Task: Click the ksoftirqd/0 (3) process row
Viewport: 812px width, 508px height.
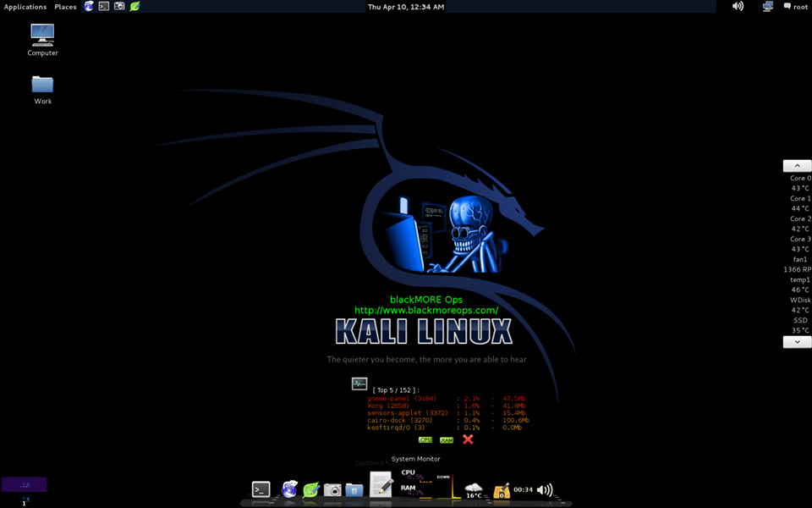Action: (444, 428)
